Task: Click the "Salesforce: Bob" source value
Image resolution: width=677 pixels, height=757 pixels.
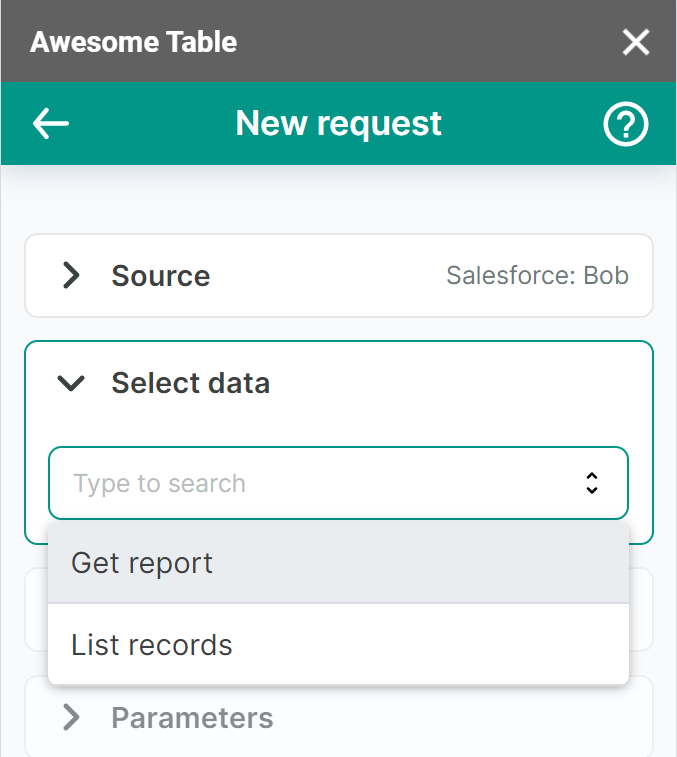Action: point(537,276)
